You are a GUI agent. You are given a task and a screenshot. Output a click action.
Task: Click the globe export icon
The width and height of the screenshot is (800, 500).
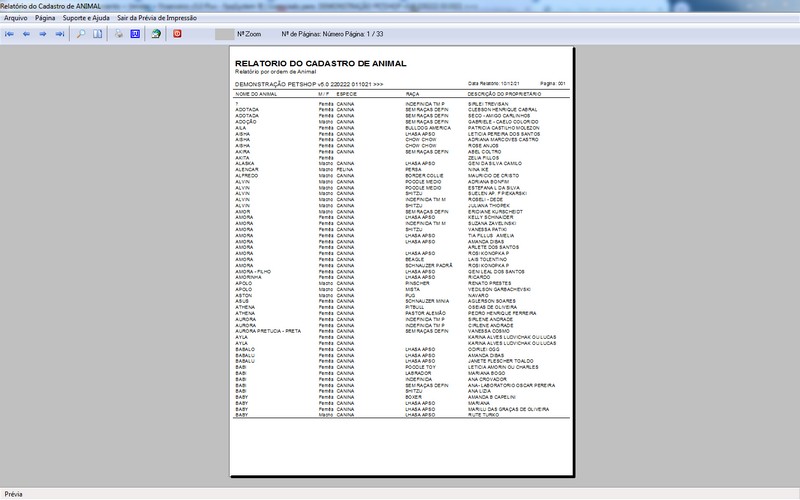(x=156, y=34)
